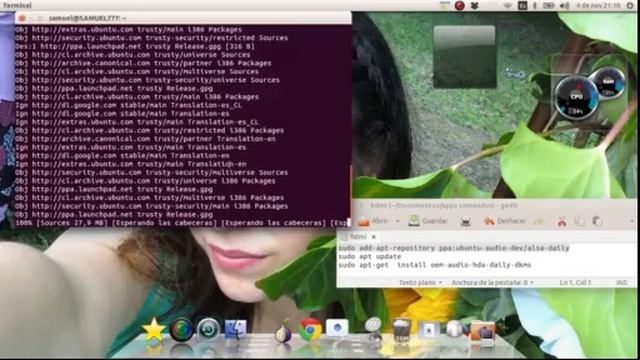
Task: Open the gedit toolbar overflow arrow
Action: pyautogui.click(x=631, y=221)
